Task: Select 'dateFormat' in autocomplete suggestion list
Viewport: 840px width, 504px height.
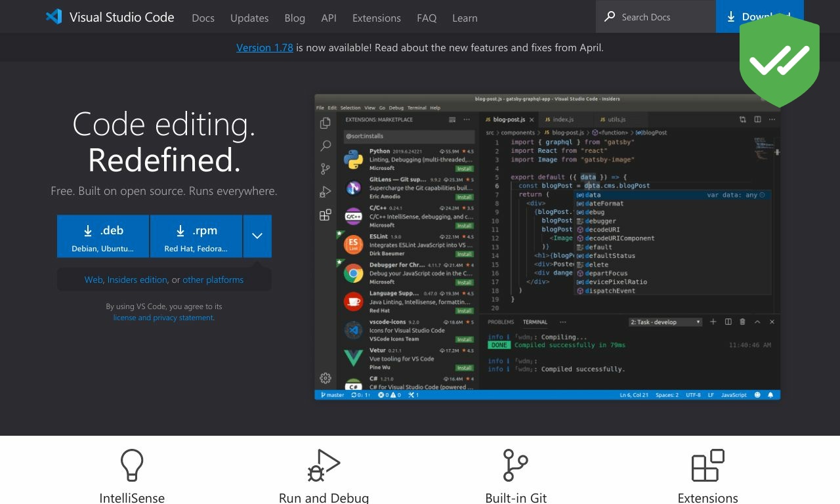Action: 604,203
